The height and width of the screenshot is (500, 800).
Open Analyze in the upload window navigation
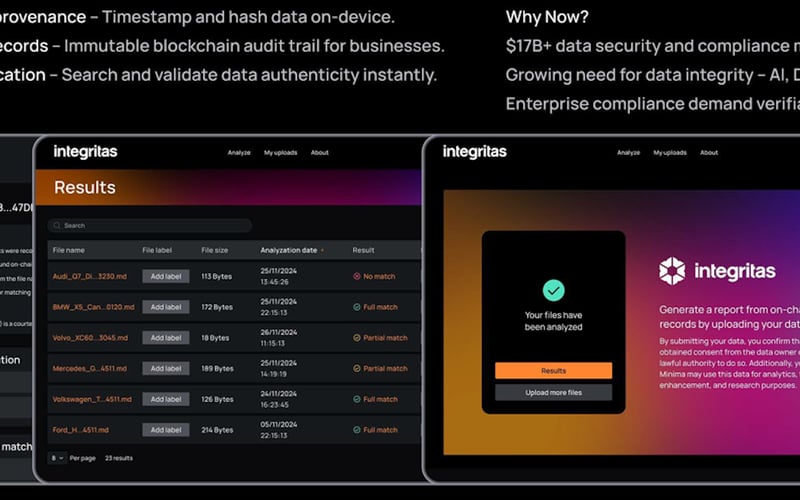pos(629,153)
